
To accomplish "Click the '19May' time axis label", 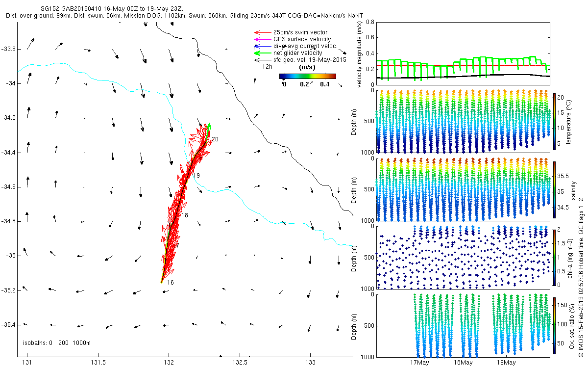I will [507, 363].
